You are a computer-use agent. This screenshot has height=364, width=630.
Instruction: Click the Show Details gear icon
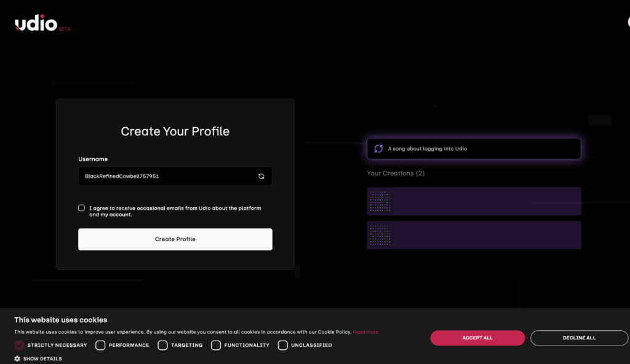click(x=17, y=359)
